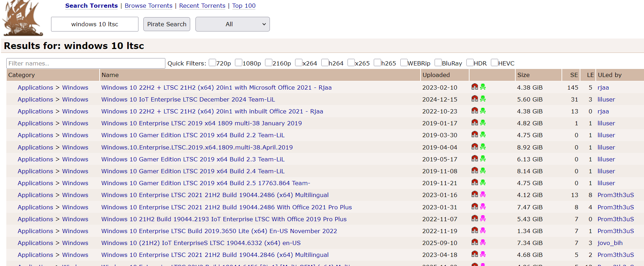
Task: Tick the 1080p quick filter checkbox
Action: click(x=238, y=63)
